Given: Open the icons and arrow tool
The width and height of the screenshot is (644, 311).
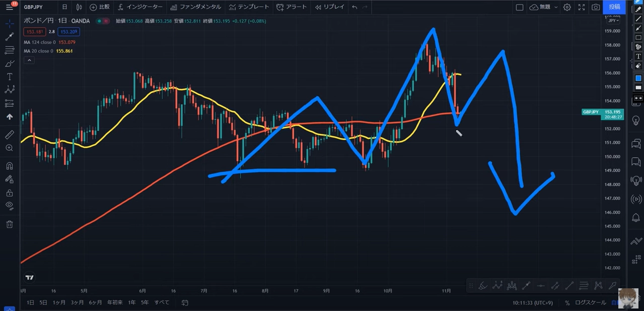Looking at the screenshot, I should pyautogui.click(x=9, y=116).
